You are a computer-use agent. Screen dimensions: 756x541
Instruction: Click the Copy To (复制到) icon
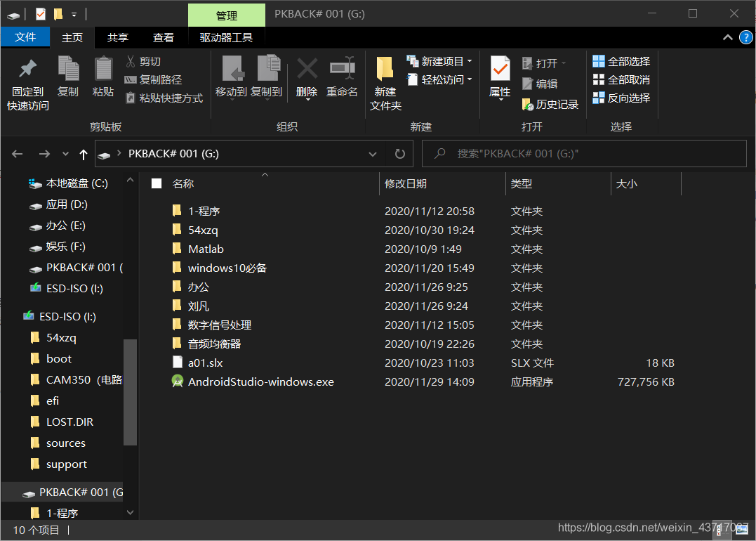[267, 68]
